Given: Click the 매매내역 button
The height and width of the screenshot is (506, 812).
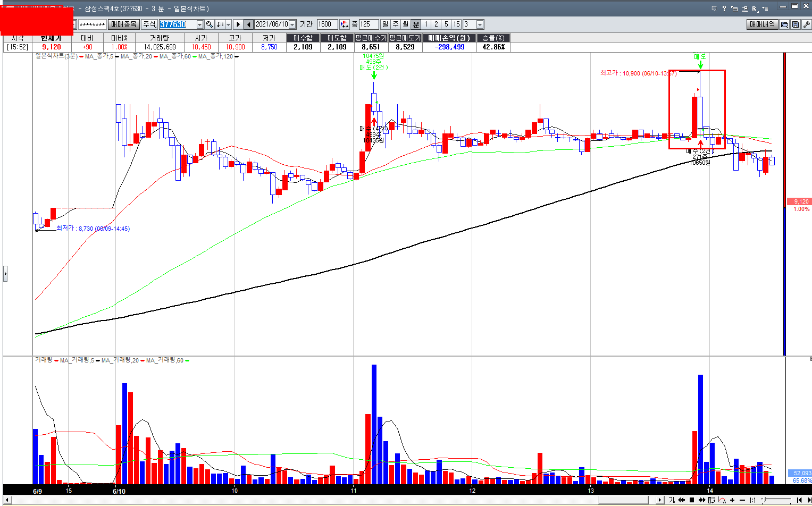Looking at the screenshot, I should [763, 24].
